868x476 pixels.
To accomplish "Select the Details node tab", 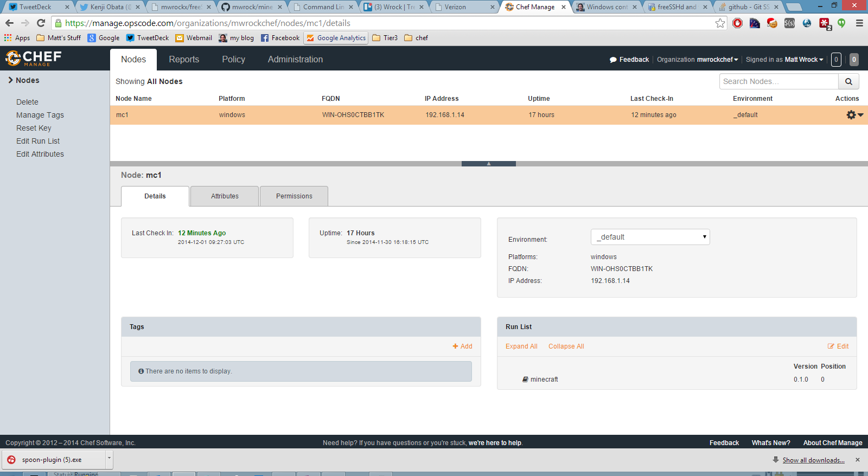I will click(155, 196).
